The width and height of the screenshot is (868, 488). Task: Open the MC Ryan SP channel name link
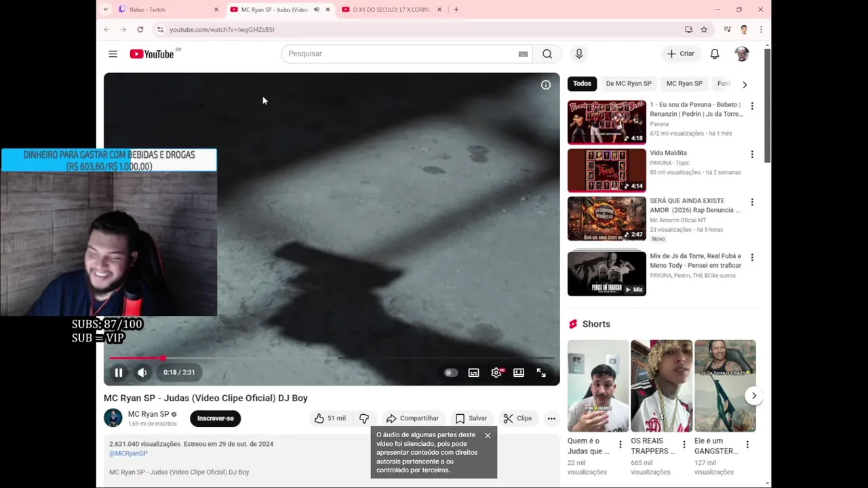click(149, 414)
